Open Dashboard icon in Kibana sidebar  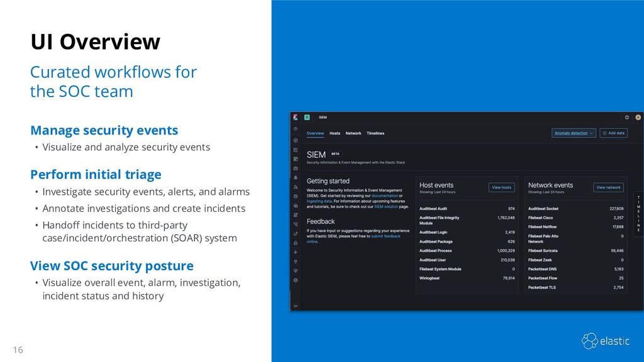pyautogui.click(x=296, y=159)
